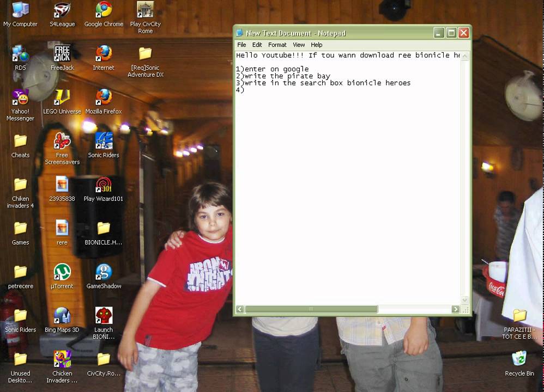Select the rere file icon

pos(62,233)
